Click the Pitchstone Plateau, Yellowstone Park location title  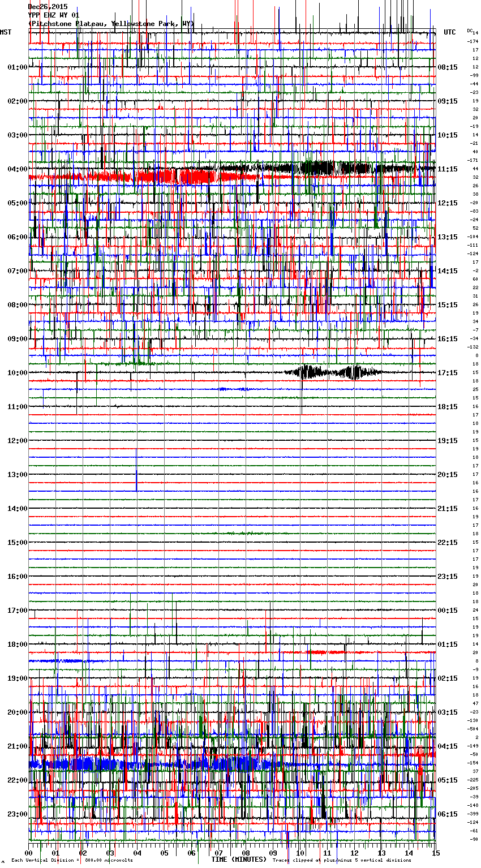click(111, 24)
